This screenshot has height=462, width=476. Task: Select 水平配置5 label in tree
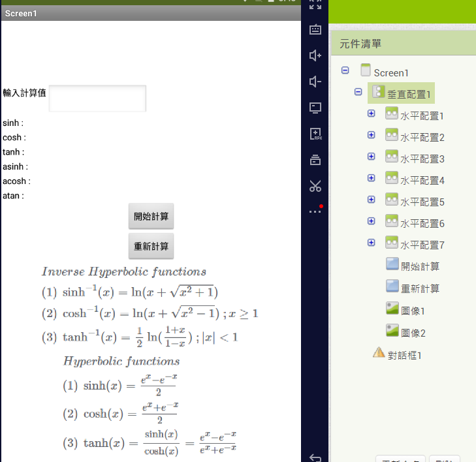(422, 202)
